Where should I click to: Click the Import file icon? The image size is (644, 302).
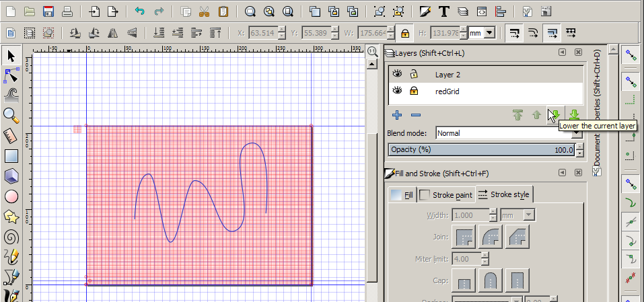[94, 11]
